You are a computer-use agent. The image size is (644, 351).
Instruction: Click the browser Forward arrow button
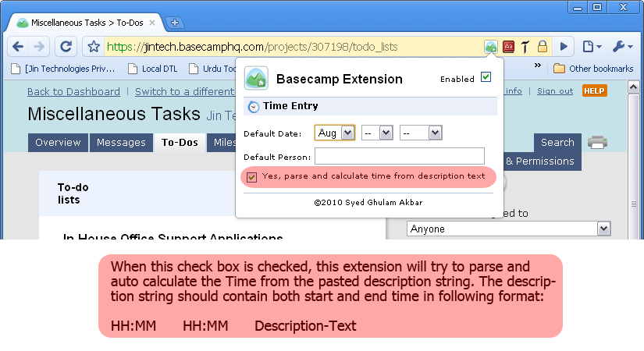39,46
